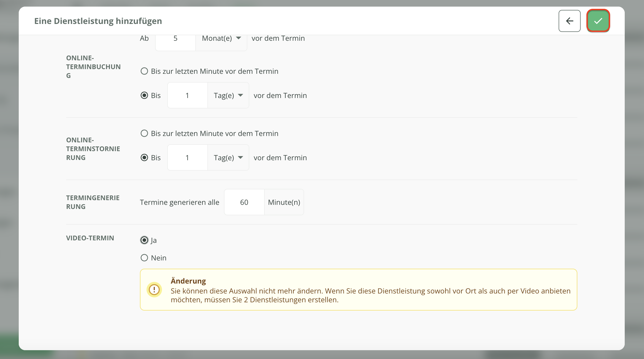Click the 'Änderung' notice heading
The image size is (644, 359).
[188, 281]
